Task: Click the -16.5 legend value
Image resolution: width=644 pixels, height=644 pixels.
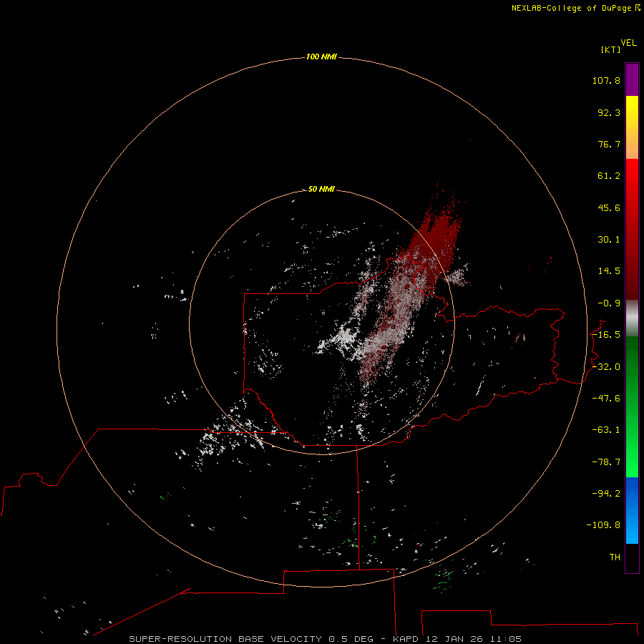Action: pos(606,335)
